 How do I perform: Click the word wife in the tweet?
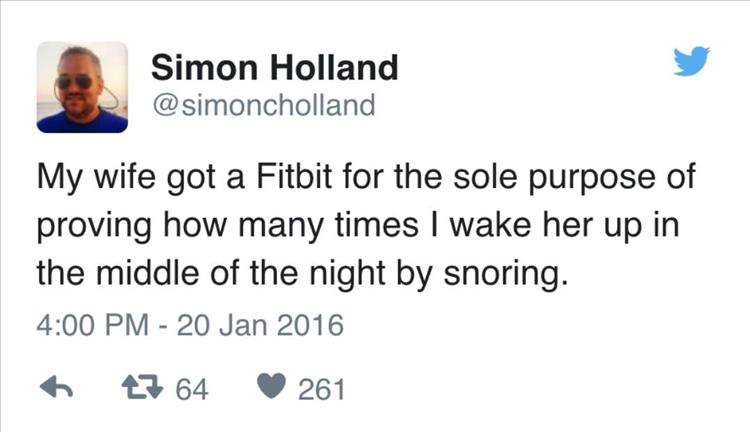coord(125,177)
